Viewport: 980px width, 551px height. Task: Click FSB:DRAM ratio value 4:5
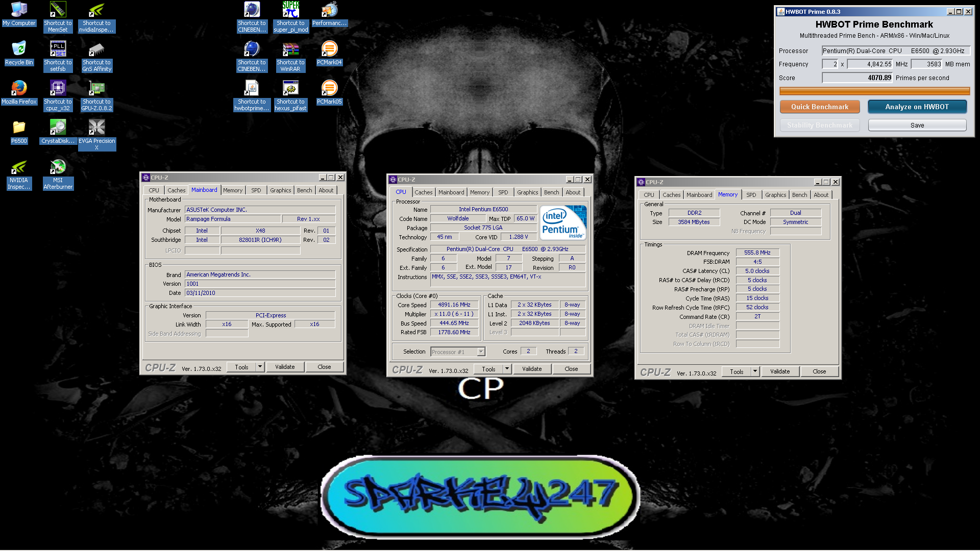[x=757, y=262]
